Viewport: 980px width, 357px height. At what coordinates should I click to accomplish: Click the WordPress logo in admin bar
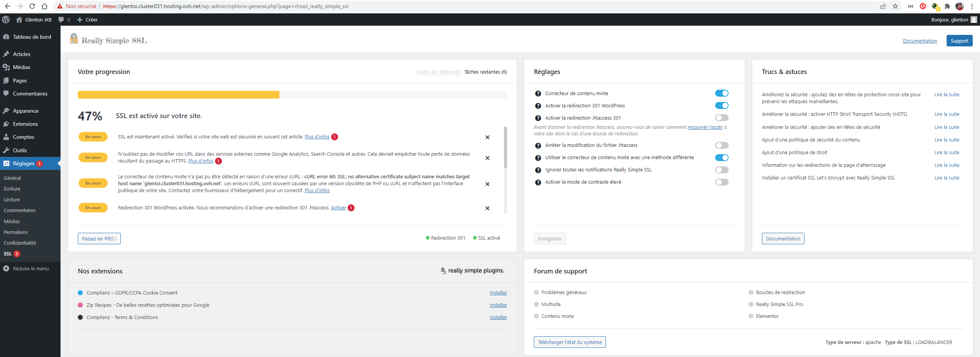pos(6,20)
